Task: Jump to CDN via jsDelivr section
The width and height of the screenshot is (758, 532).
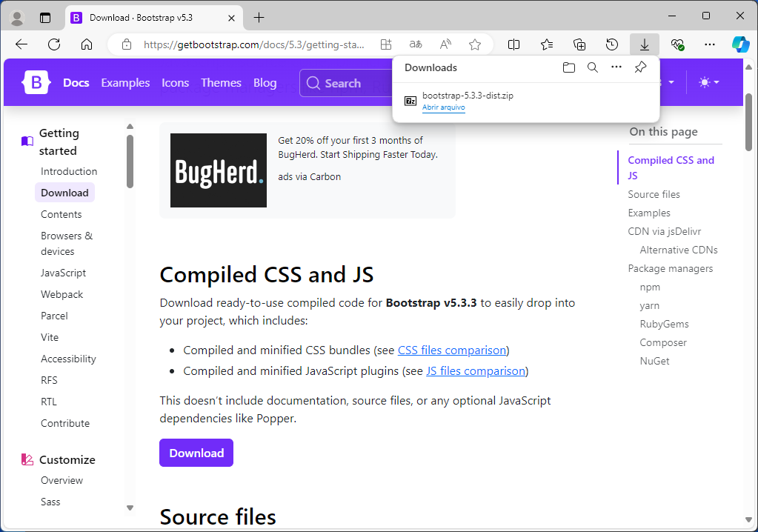Action: (664, 231)
